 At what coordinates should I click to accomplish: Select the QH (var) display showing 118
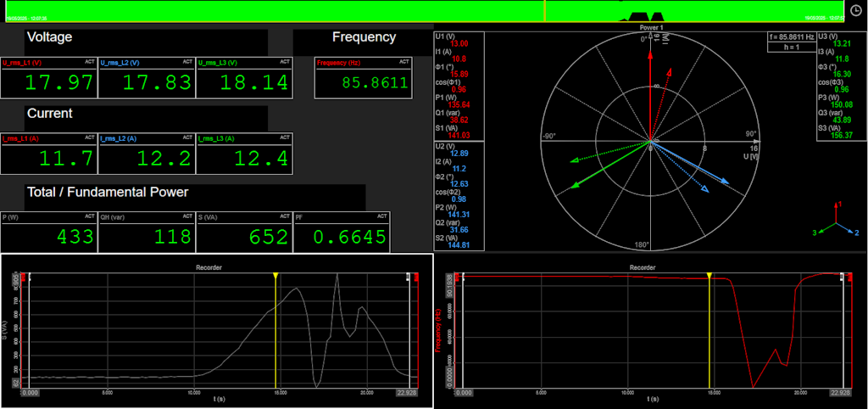147,232
